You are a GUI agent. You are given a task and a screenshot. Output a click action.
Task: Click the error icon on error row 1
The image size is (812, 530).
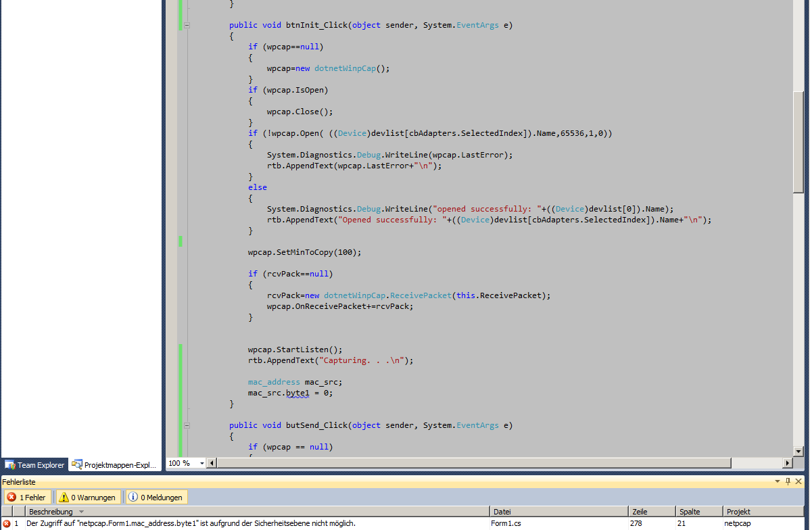[7, 523]
